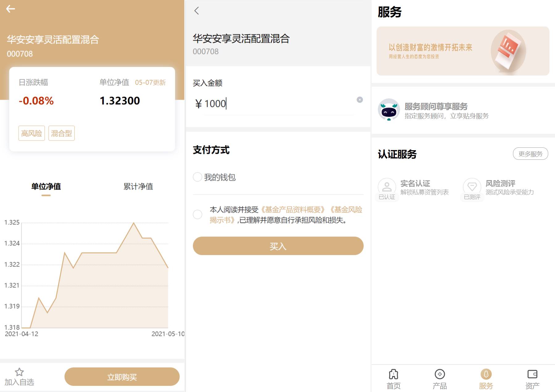Check the agreement acceptance circle
Screen dimensions: 555x392
(198, 214)
